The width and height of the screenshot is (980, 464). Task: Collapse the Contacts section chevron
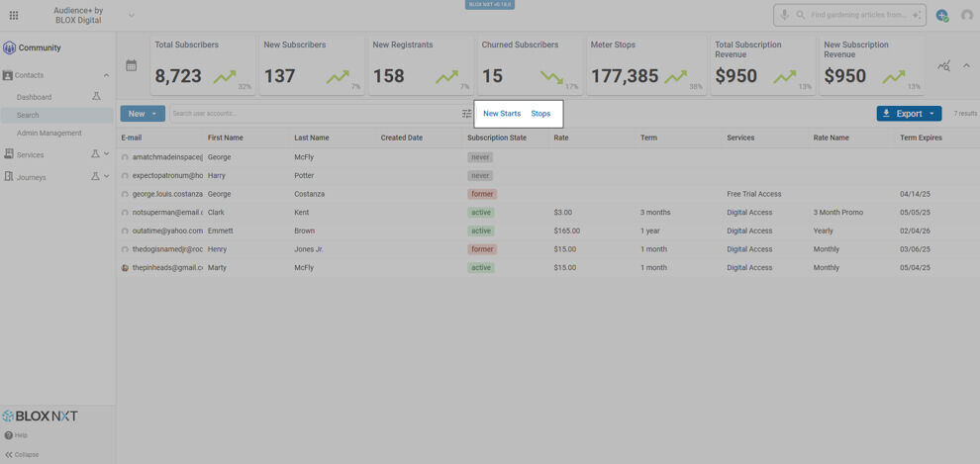click(106, 75)
